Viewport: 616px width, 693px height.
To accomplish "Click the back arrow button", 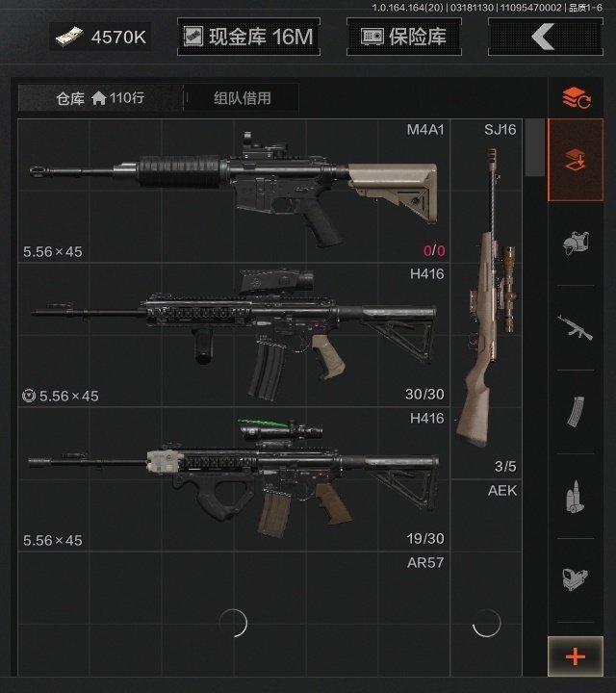I will [x=546, y=37].
